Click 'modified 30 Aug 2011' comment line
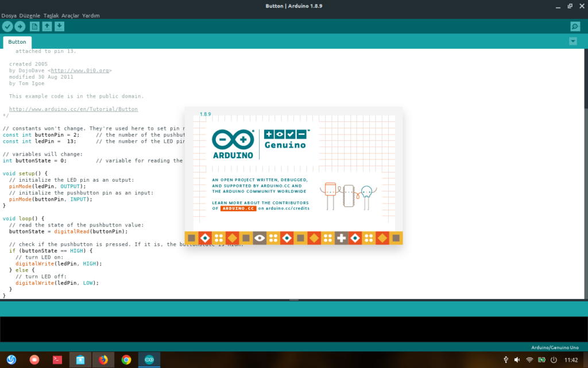Viewport: 588px width, 368px height. (x=41, y=77)
